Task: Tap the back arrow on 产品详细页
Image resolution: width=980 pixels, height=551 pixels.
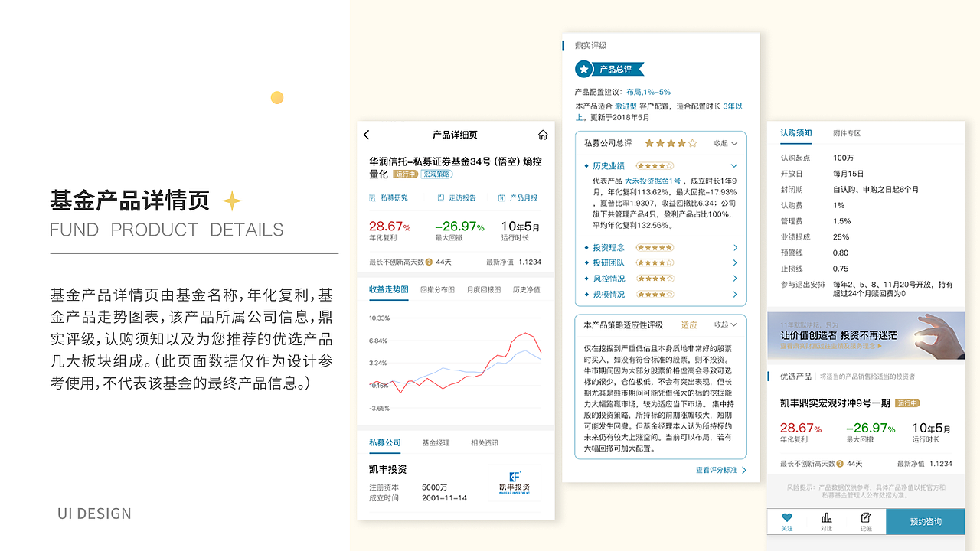Action: pos(365,135)
